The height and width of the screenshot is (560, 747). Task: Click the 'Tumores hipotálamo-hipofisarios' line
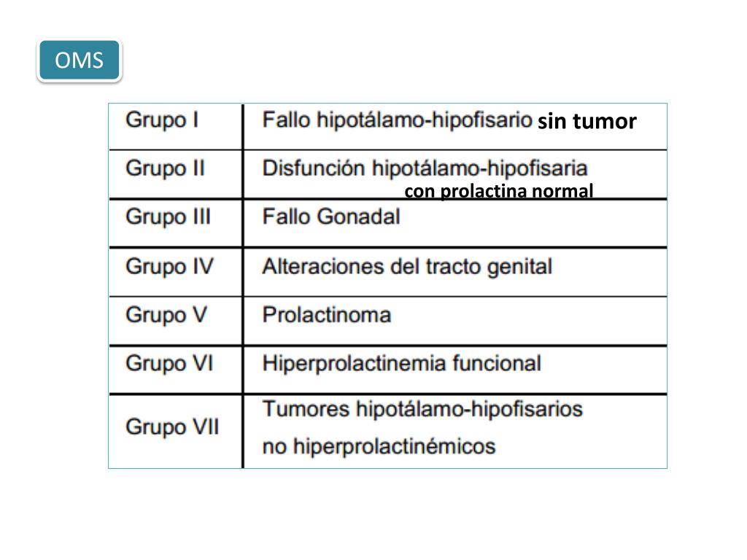(x=422, y=409)
